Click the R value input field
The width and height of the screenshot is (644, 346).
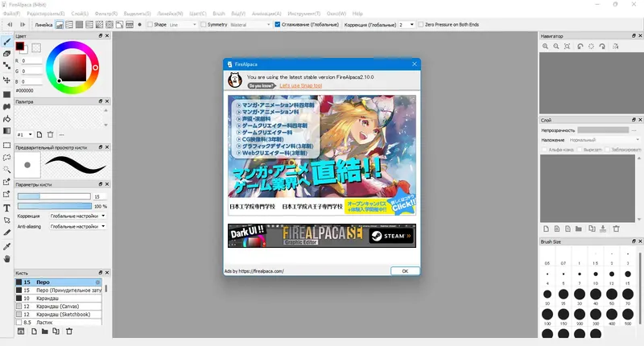tap(31, 60)
